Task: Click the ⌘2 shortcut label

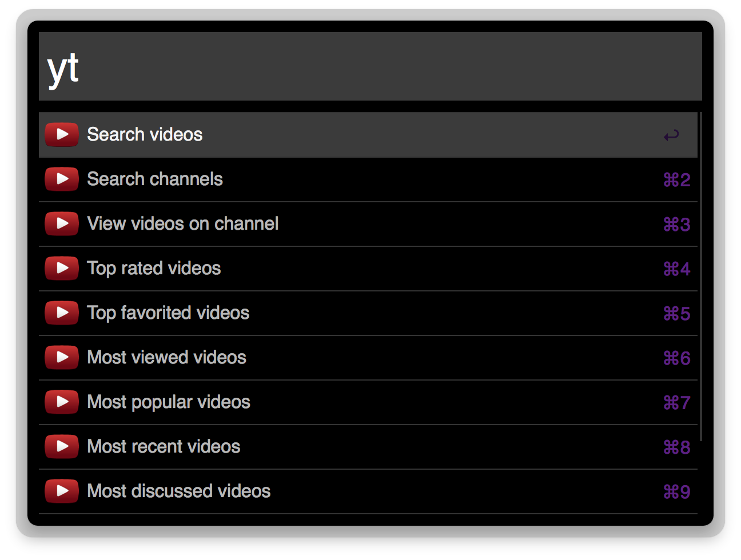Action: coord(677,180)
